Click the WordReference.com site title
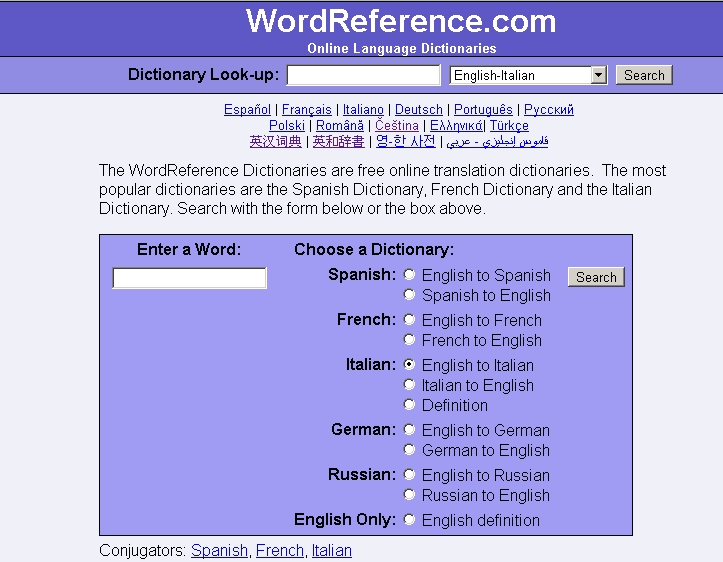The height and width of the screenshot is (562, 723). pos(401,21)
